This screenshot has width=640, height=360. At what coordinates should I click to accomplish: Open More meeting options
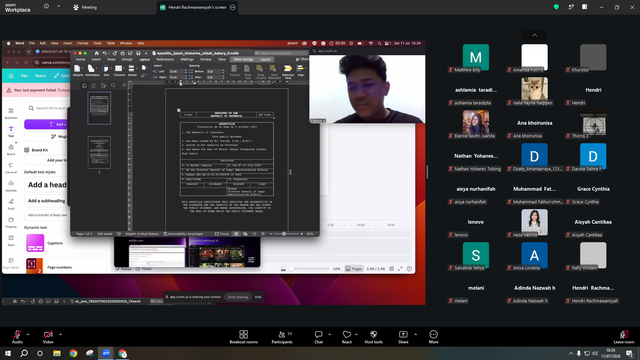click(433, 337)
